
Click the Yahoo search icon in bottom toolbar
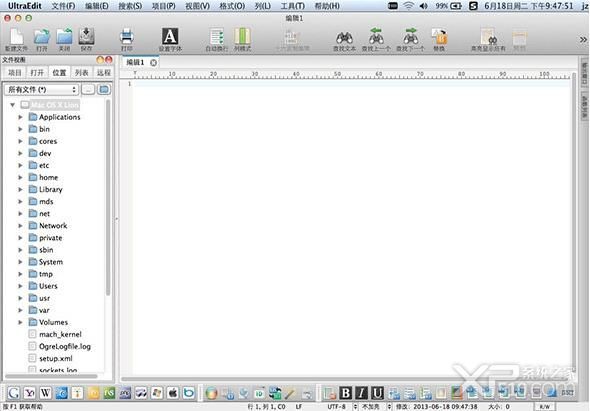pyautogui.click(x=30, y=393)
